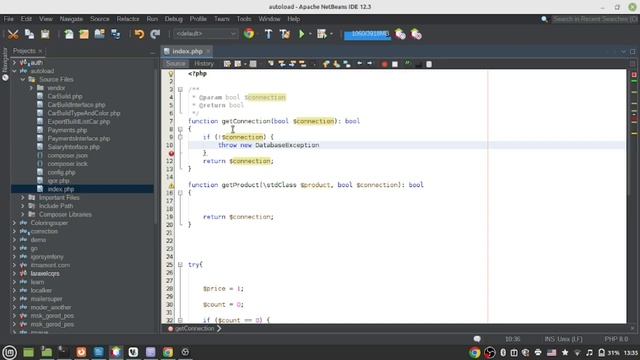Image resolution: width=640 pixels, height=360 pixels.
Task: Open the Run Project dropdown arrow
Action: click(310, 34)
